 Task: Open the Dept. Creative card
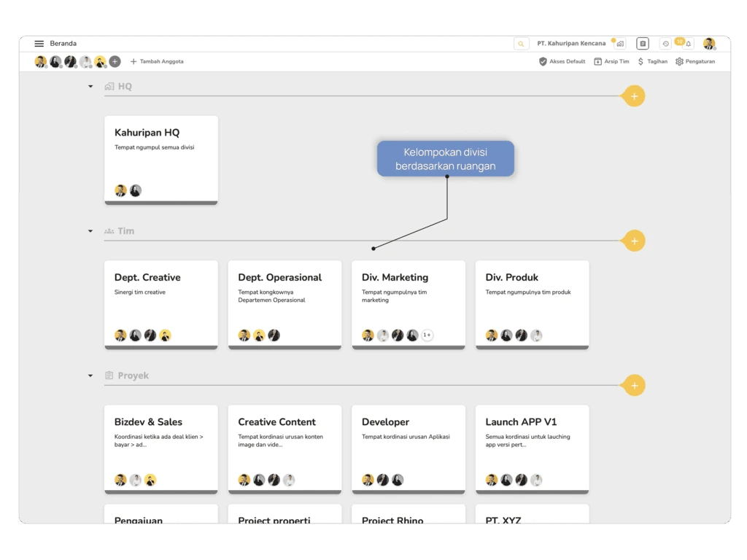pyautogui.click(x=161, y=305)
